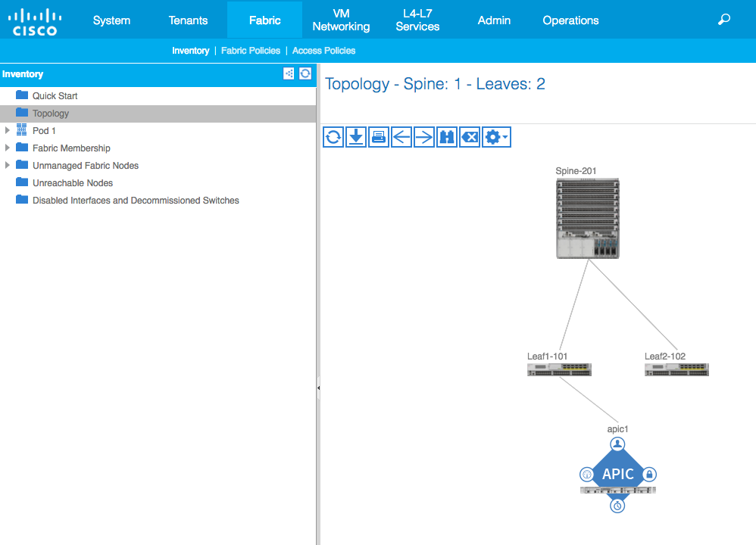This screenshot has width=756, height=545.
Task: Click the download arrow icon in topology toolbar
Action: (x=356, y=137)
